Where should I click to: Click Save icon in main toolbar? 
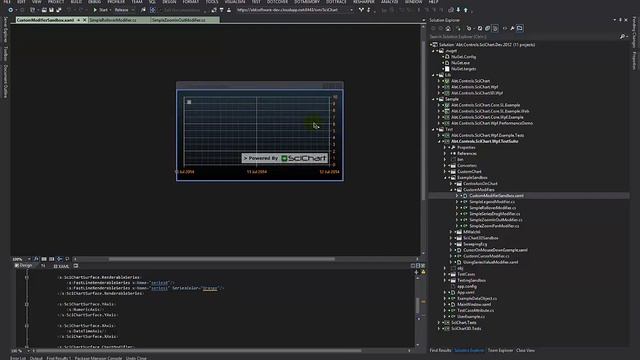(x=51, y=10)
